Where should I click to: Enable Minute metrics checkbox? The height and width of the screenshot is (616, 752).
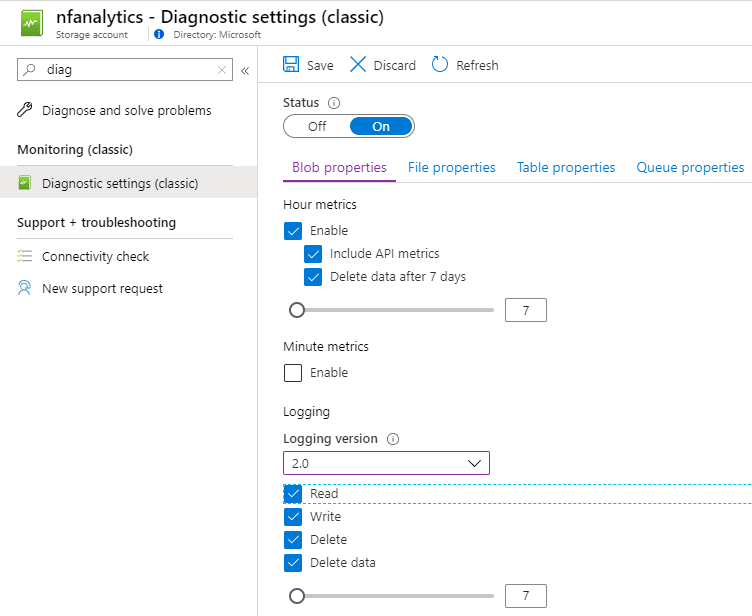click(293, 373)
